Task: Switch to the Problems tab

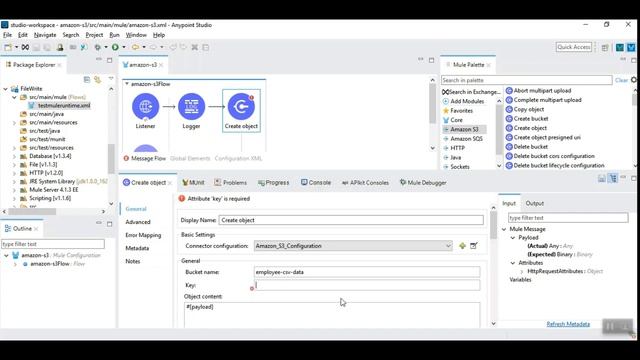Action: 230,182
